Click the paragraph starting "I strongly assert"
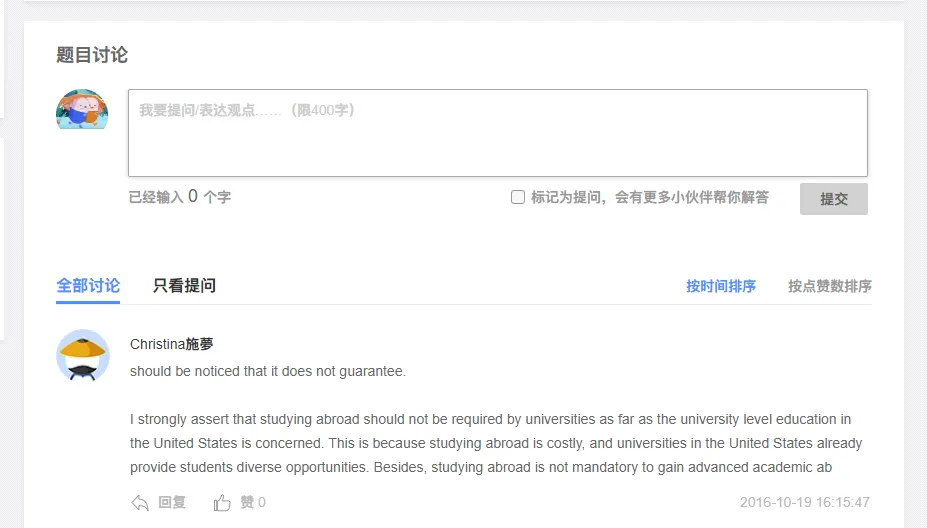927x528 pixels. pos(495,443)
